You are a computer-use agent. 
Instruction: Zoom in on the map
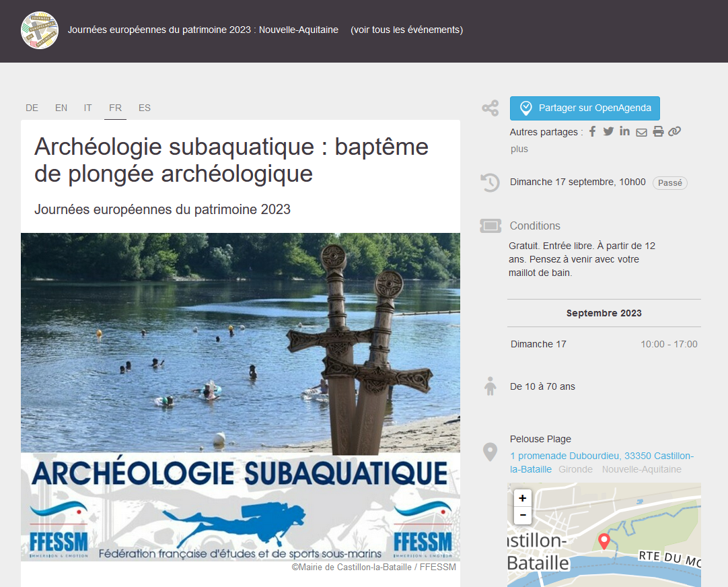[523, 499]
